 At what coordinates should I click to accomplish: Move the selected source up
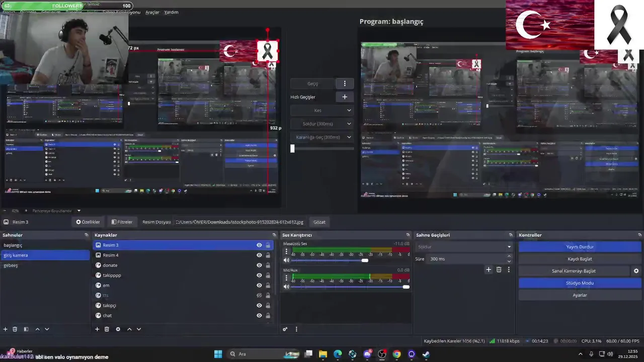tap(129, 329)
